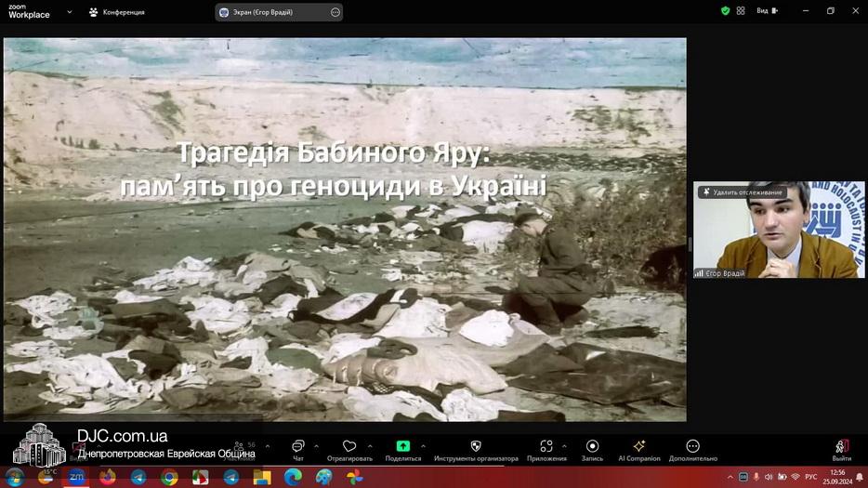Open the Вид (View) menu

[x=762, y=11]
